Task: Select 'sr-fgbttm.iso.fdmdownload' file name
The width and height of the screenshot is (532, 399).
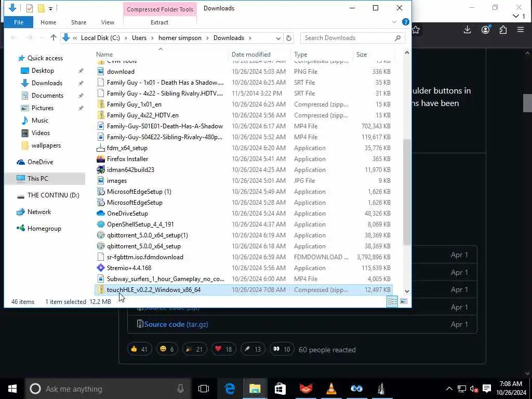Action: pos(145,257)
